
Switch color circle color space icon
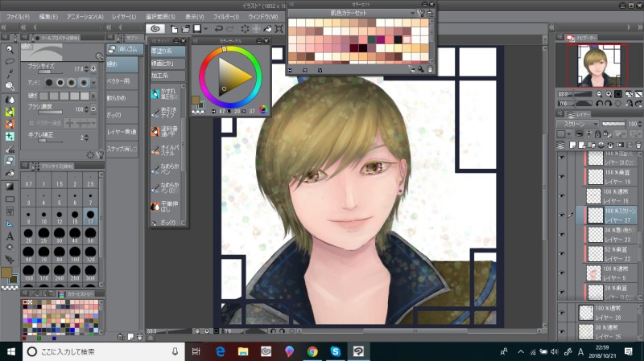coord(263,109)
